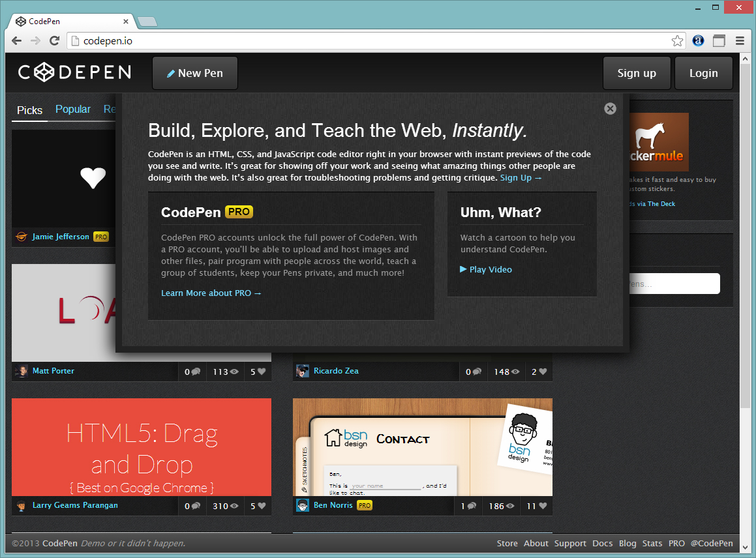Click the CodePen logo
756x558 pixels.
coord(75,72)
